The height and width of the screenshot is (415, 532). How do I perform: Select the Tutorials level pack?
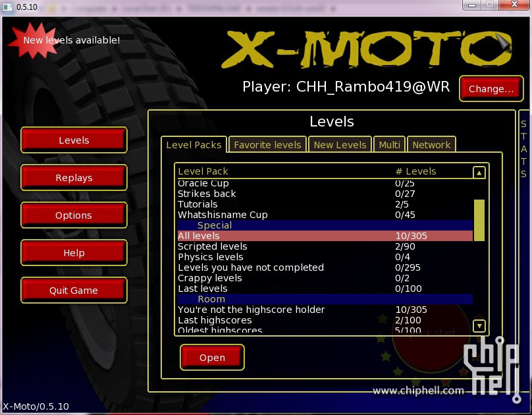click(325, 204)
